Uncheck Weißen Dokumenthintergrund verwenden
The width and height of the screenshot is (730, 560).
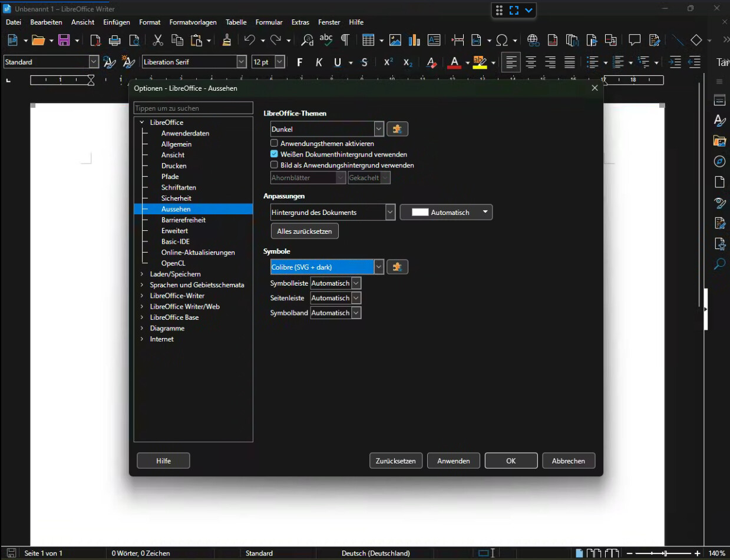274,154
